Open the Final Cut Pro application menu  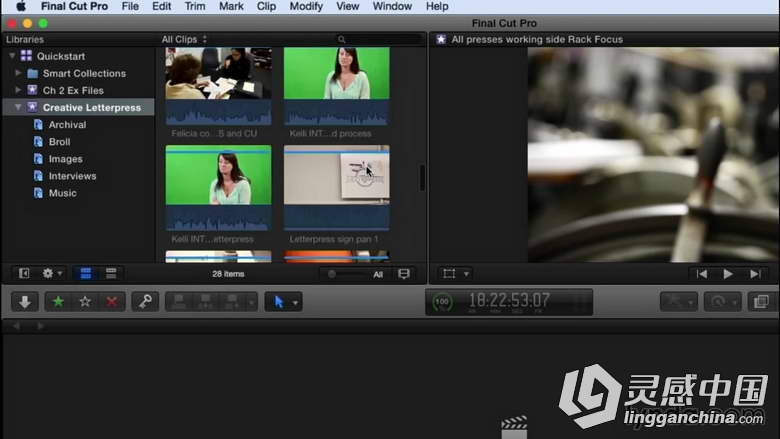coord(74,6)
